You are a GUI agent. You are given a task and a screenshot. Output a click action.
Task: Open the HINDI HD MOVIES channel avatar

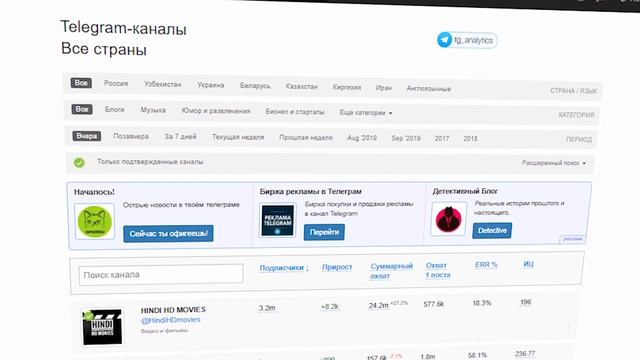102,327
